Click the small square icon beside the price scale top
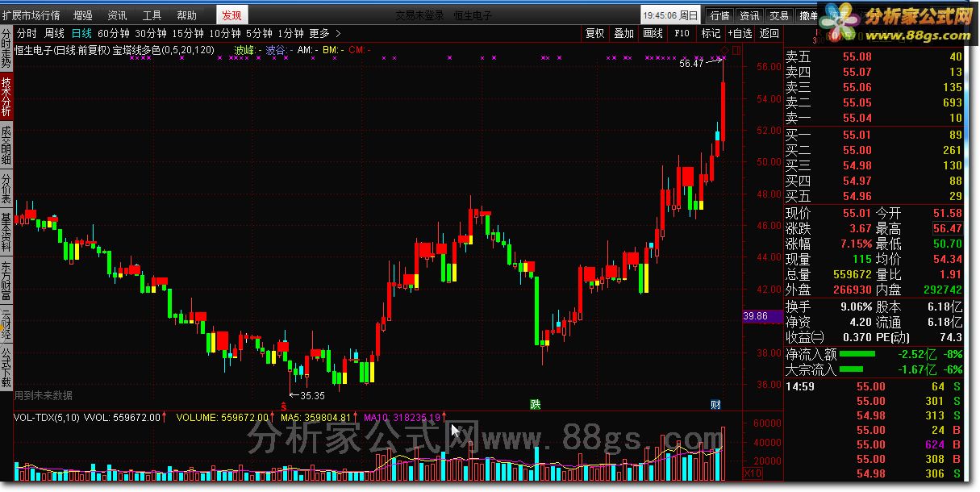Image resolution: width=980 pixels, height=492 pixels. coord(736,50)
